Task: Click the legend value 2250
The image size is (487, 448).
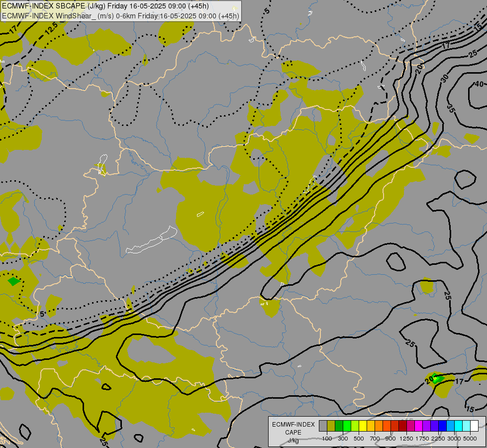Action: (438, 439)
